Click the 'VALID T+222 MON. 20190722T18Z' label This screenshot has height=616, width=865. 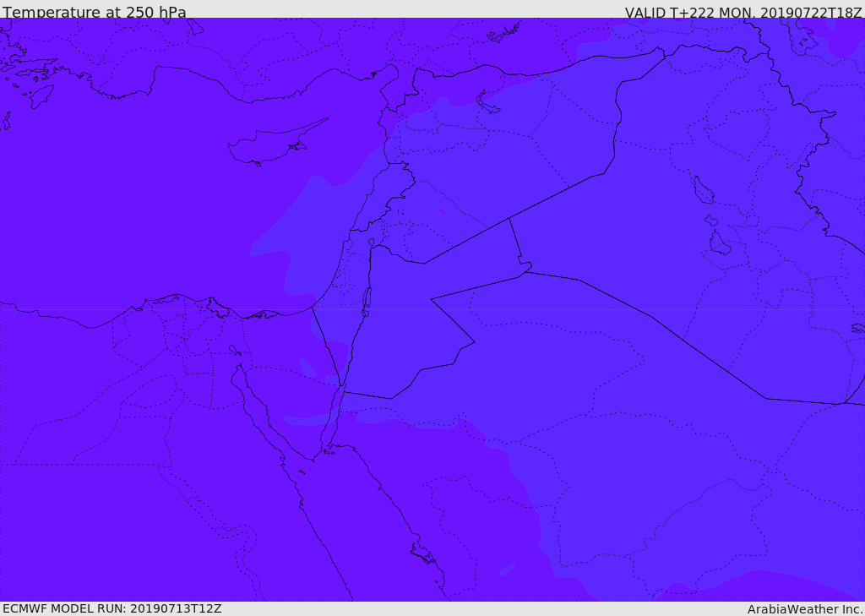coord(743,12)
